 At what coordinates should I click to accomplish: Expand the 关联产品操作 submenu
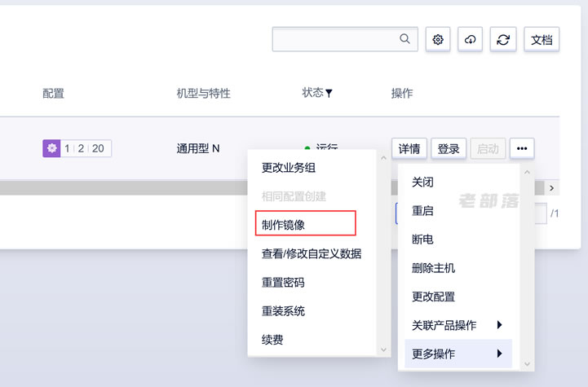[458, 325]
